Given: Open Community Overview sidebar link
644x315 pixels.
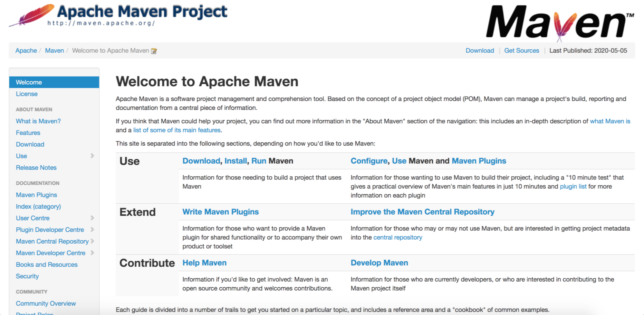Looking at the screenshot, I should (x=46, y=303).
